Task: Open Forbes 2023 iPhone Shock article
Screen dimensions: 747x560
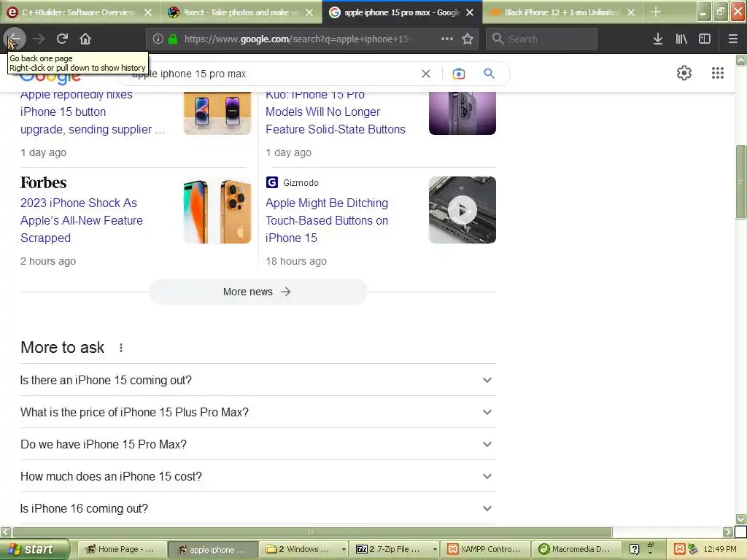Action: point(82,220)
